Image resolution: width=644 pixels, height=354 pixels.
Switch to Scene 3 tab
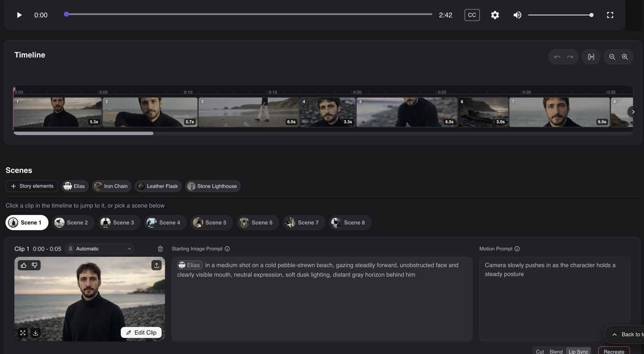click(119, 222)
